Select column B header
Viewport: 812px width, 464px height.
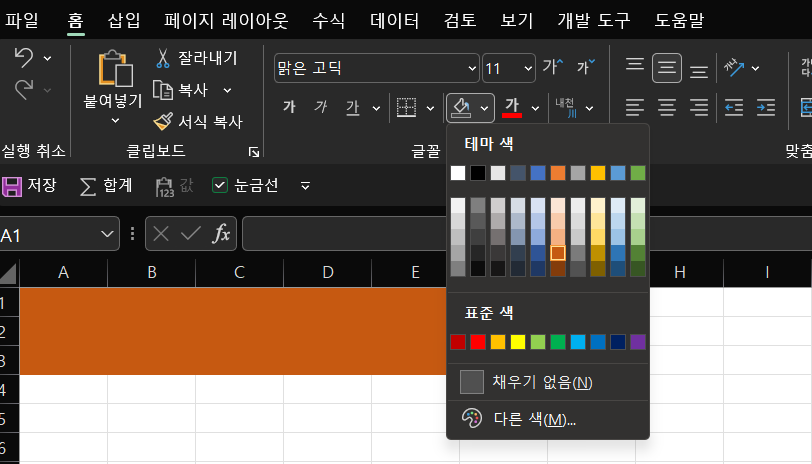click(x=152, y=272)
